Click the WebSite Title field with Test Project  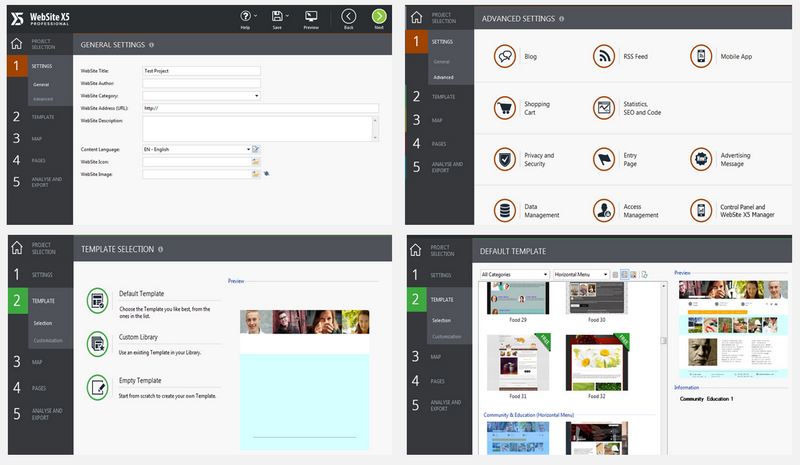coord(202,71)
